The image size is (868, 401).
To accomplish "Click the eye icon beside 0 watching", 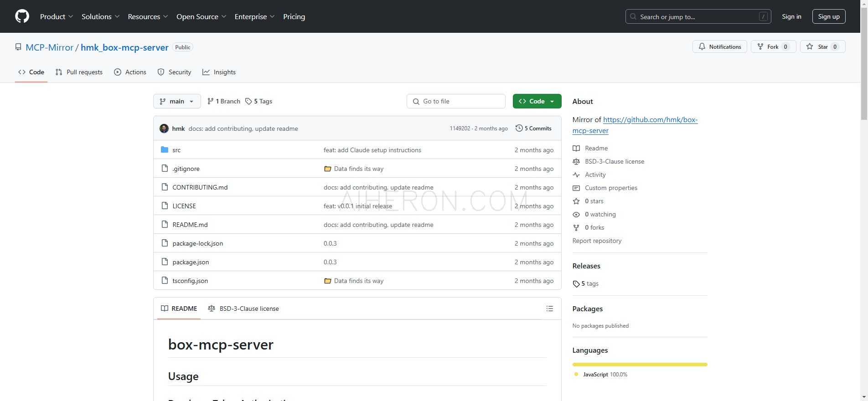I will [576, 214].
